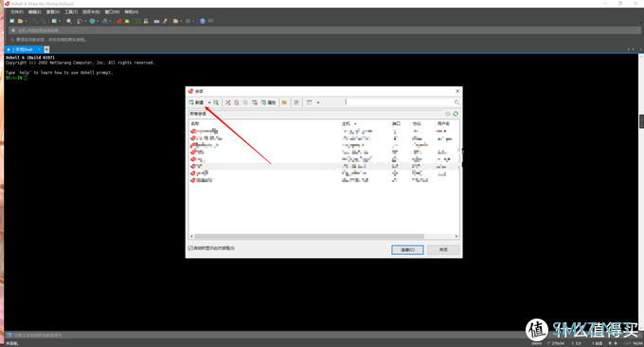
Task: Click the lock screen icon in main toolbar
Action: click(146, 21)
